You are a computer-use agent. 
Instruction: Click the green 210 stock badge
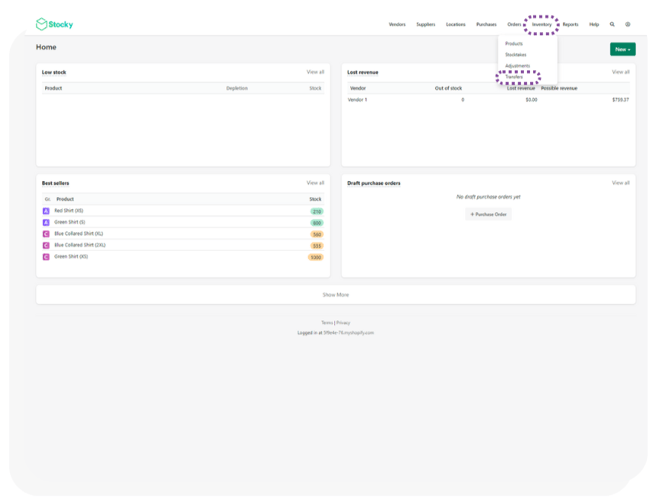[x=316, y=211]
